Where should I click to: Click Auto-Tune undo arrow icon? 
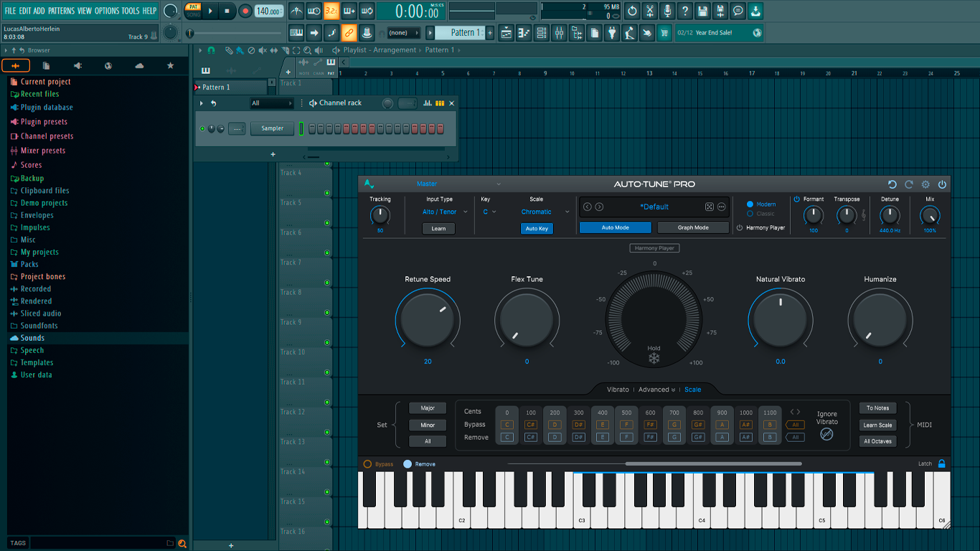tap(892, 184)
